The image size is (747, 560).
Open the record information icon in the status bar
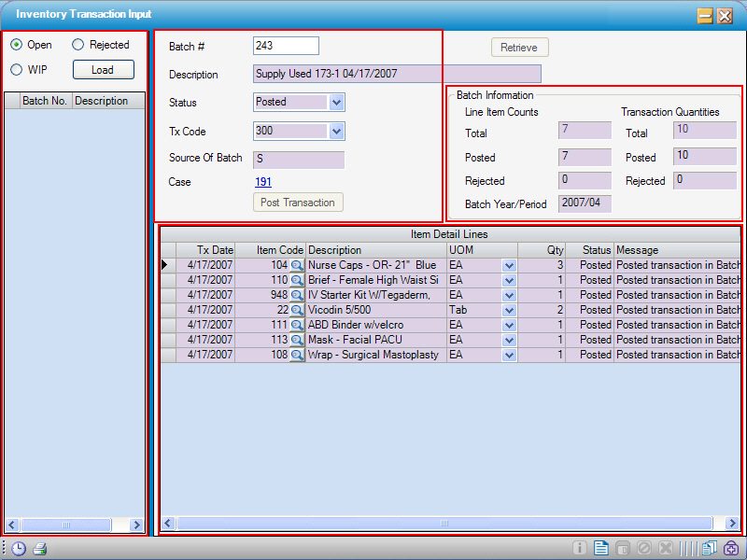point(580,549)
